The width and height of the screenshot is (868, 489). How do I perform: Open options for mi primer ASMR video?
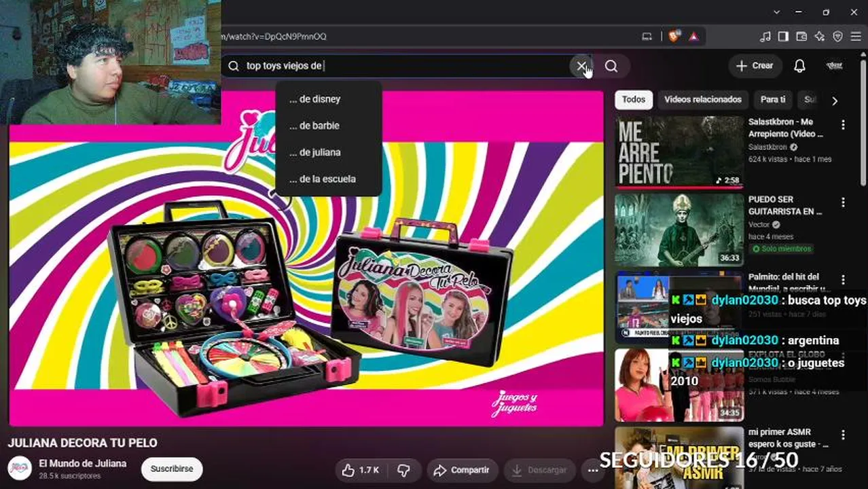click(x=843, y=435)
